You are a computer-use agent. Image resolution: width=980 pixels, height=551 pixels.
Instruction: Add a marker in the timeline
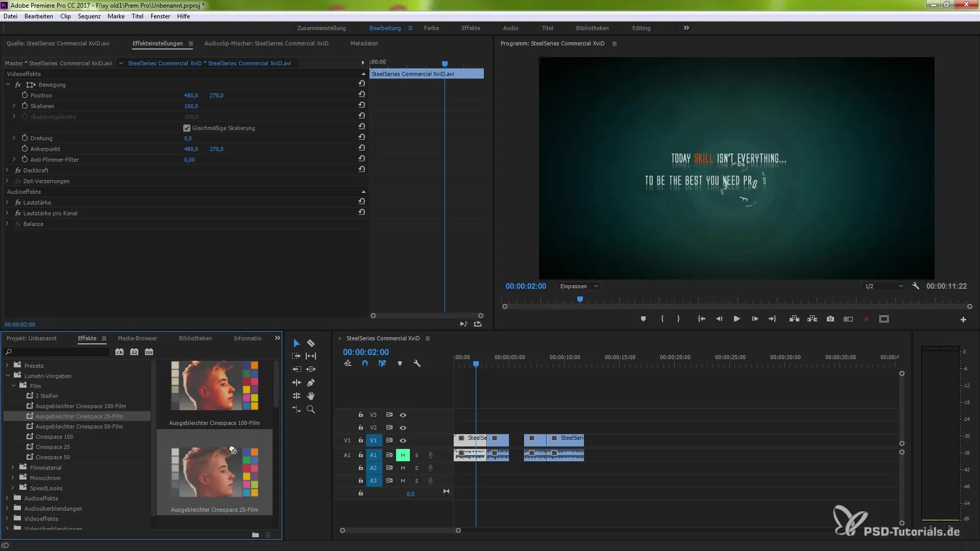click(x=400, y=364)
